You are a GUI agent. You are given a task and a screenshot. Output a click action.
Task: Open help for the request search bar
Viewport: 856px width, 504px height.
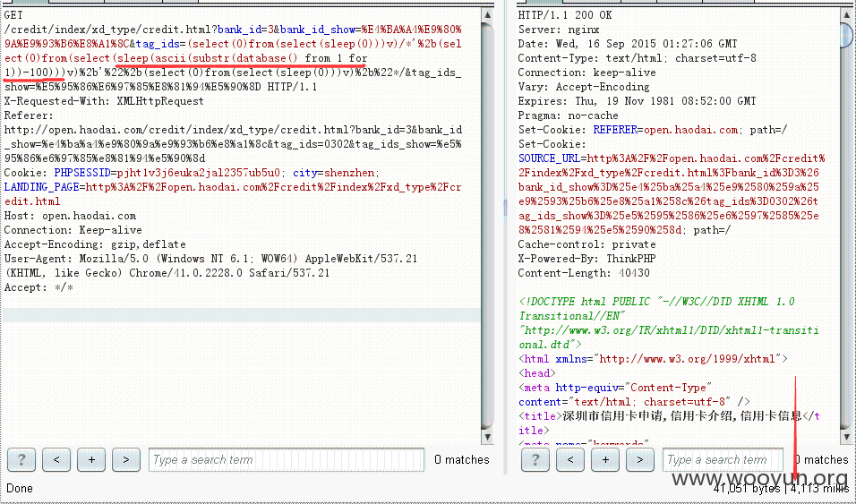click(21, 460)
